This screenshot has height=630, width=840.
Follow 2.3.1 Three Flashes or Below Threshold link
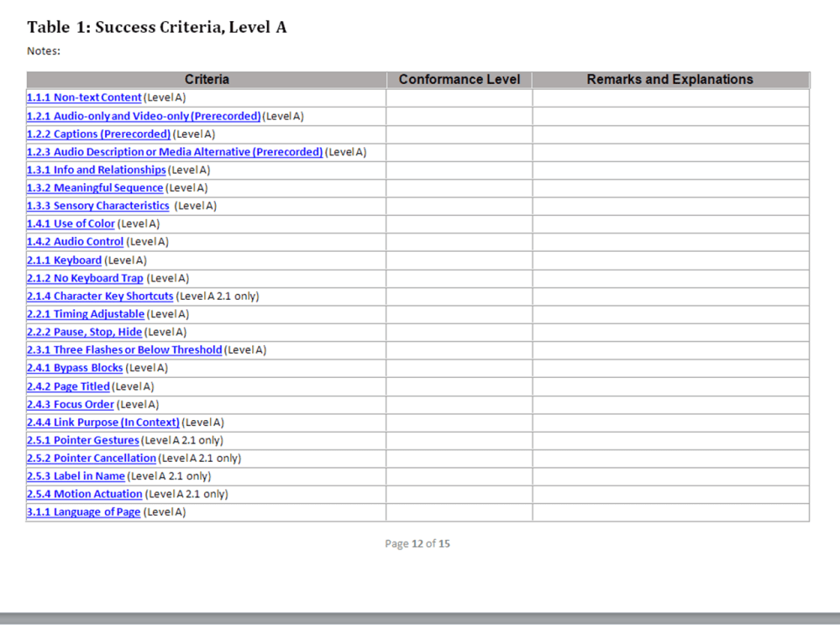coord(124,349)
